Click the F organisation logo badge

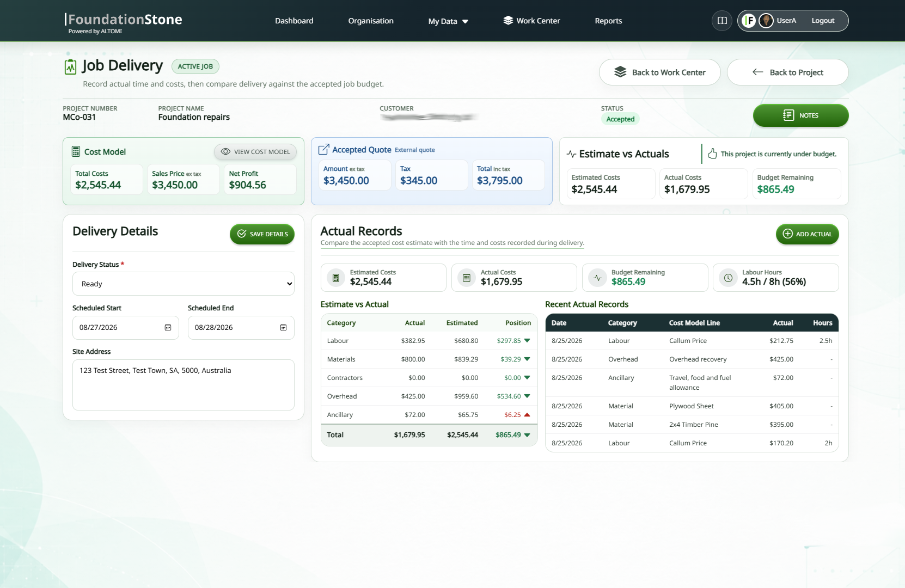click(x=749, y=21)
